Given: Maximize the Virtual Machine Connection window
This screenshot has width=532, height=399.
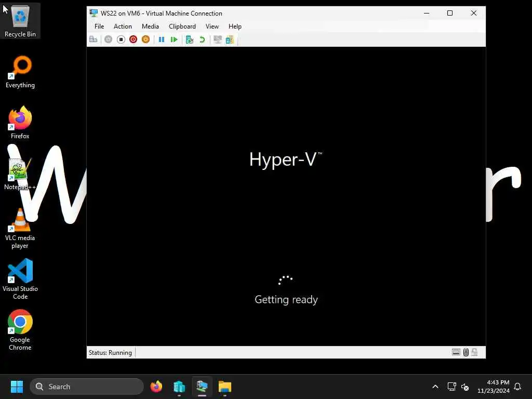Looking at the screenshot, I should point(450,13).
